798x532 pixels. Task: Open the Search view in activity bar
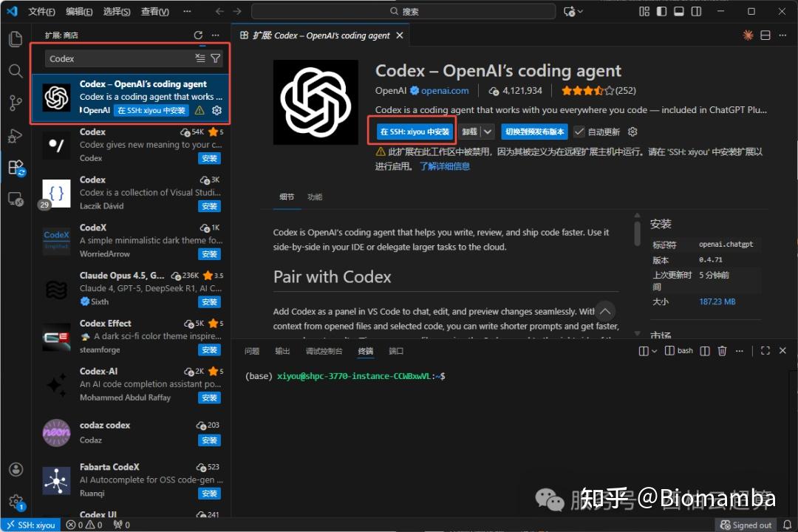(x=16, y=71)
